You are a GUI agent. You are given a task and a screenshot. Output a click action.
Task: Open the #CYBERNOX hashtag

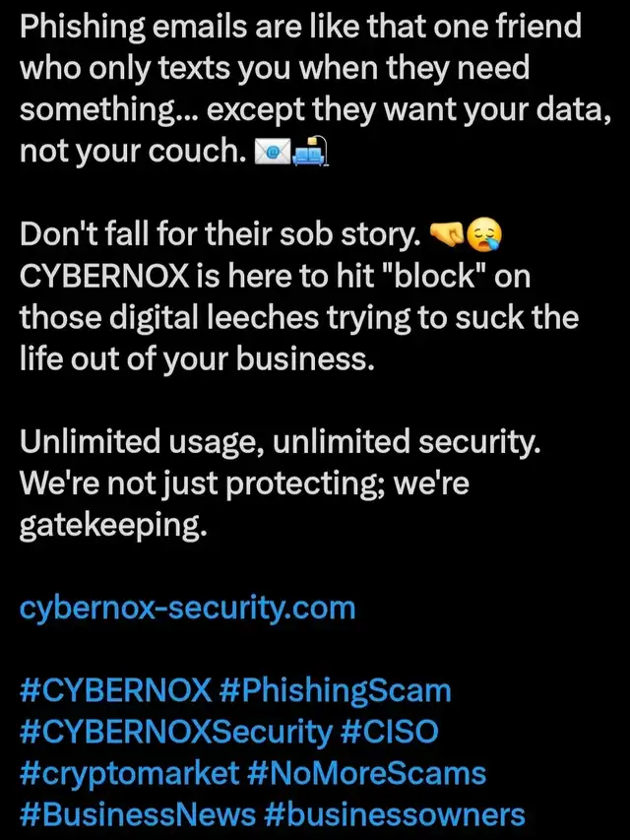[116, 690]
